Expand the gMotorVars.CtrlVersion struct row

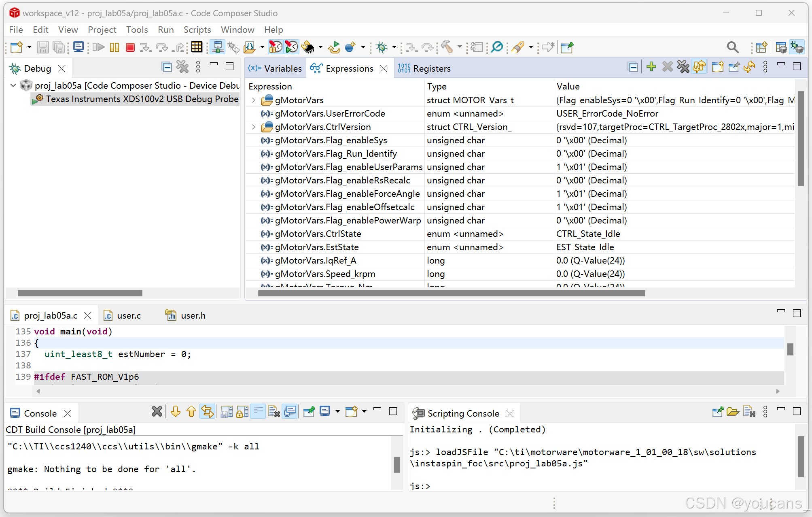point(254,127)
